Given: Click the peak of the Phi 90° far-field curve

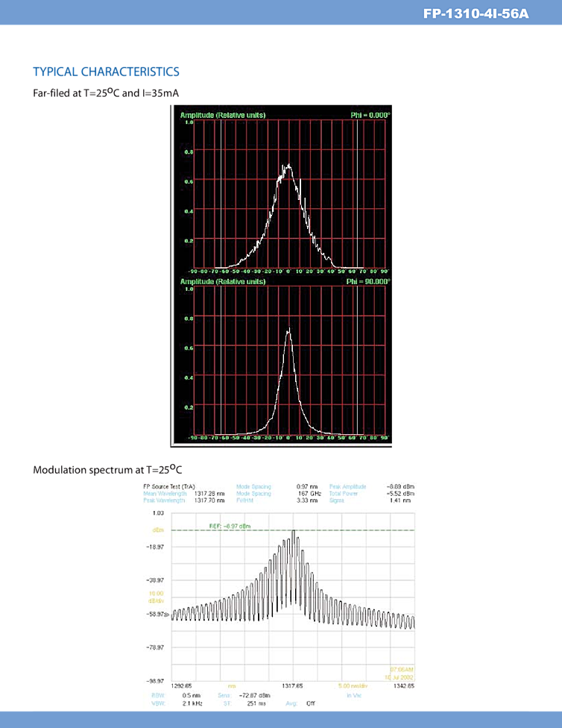Looking at the screenshot, I should [x=288, y=330].
